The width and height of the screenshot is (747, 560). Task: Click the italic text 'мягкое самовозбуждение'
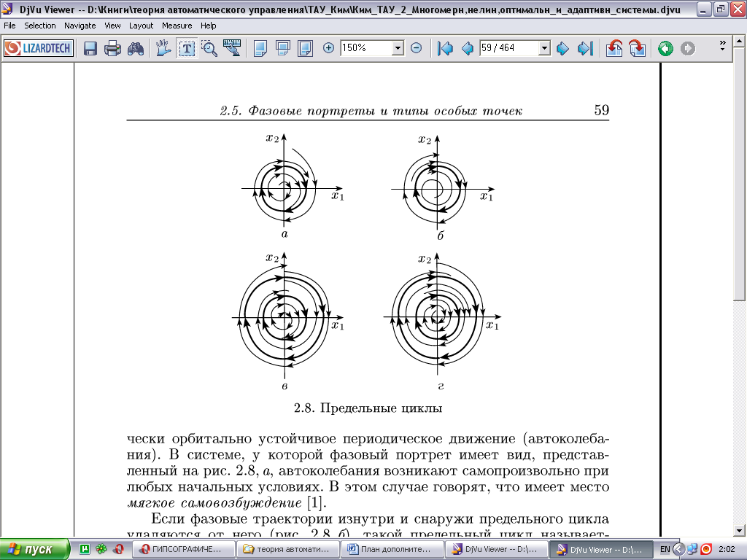coord(214,503)
